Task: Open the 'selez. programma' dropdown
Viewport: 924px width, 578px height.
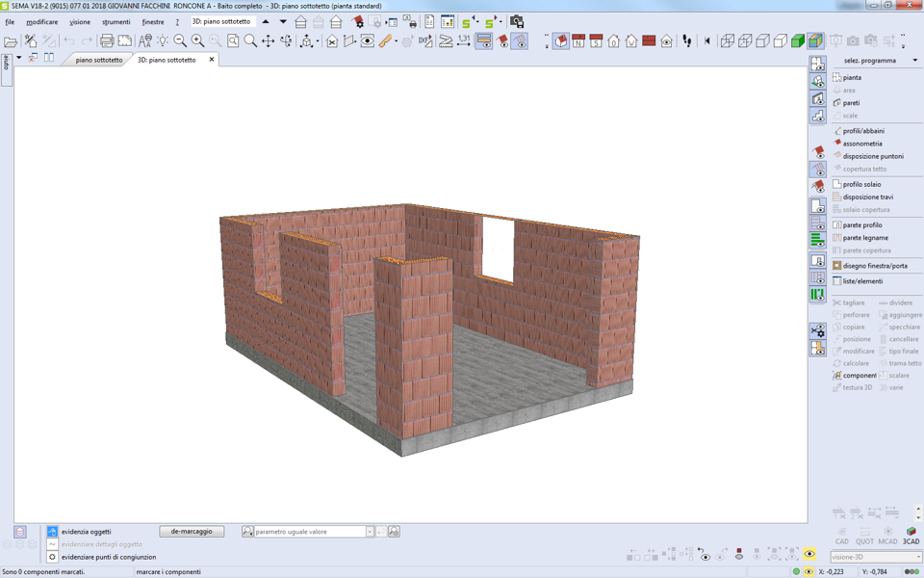Action: (x=914, y=61)
